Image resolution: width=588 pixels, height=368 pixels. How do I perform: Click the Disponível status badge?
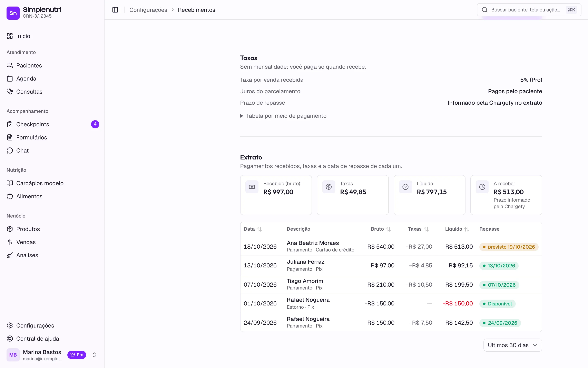[497, 304]
